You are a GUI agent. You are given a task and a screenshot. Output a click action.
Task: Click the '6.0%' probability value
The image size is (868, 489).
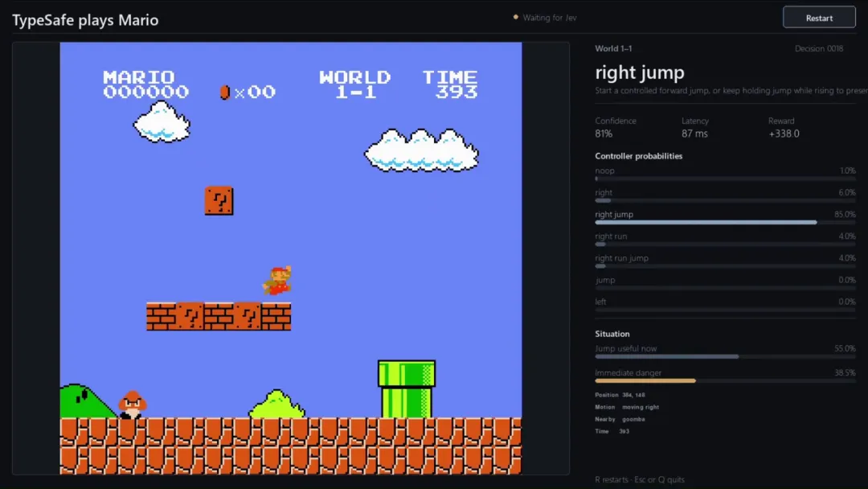tap(846, 192)
